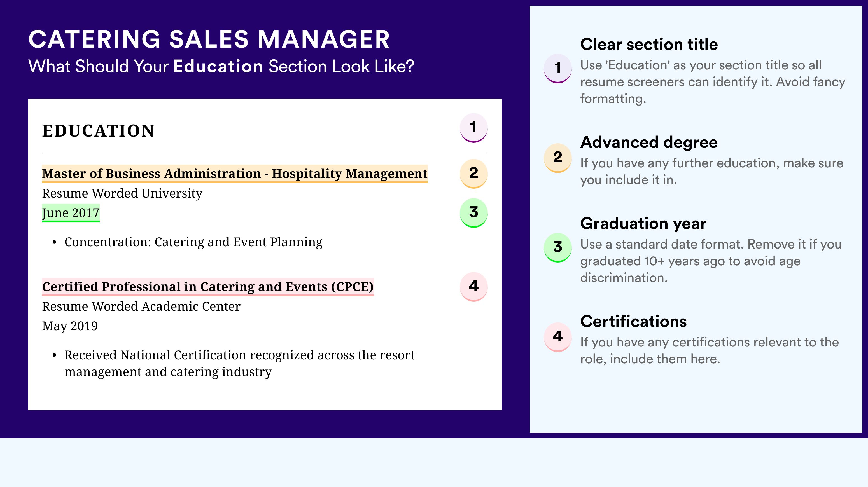
Task: Click the EDUCATION section heading in resume
Action: coord(98,131)
